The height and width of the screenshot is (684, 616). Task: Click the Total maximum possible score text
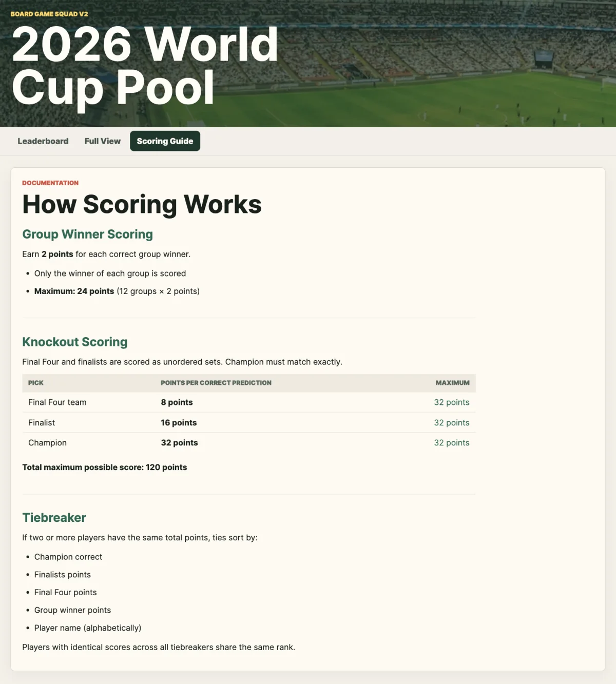[105, 467]
